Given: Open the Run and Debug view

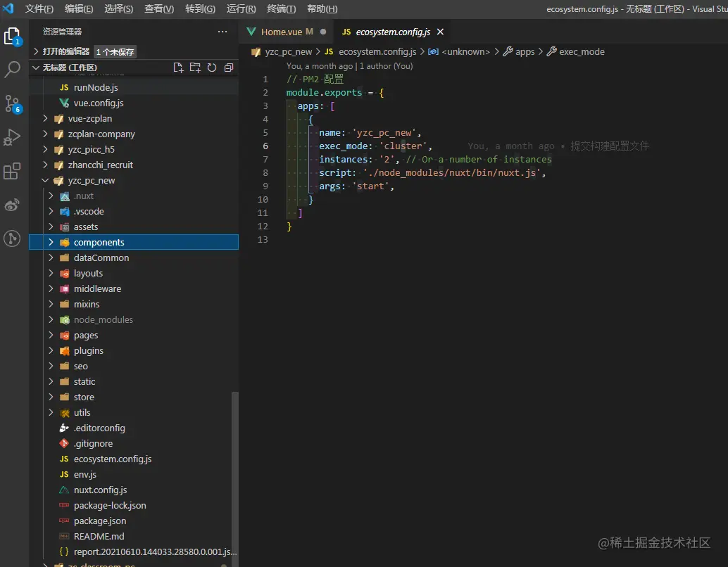Looking at the screenshot, I should click(x=12, y=137).
